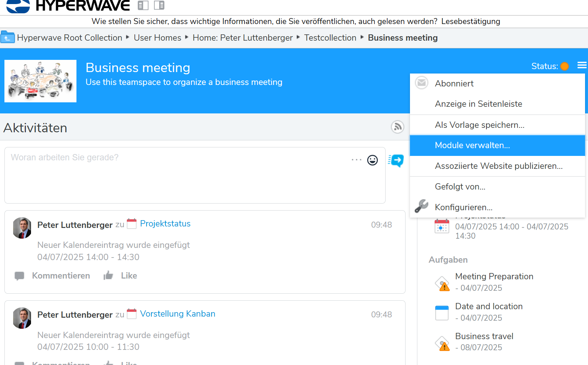Image resolution: width=588 pixels, height=365 pixels.
Task: Click the Konfigurieren wrench icon
Action: pyautogui.click(x=421, y=206)
